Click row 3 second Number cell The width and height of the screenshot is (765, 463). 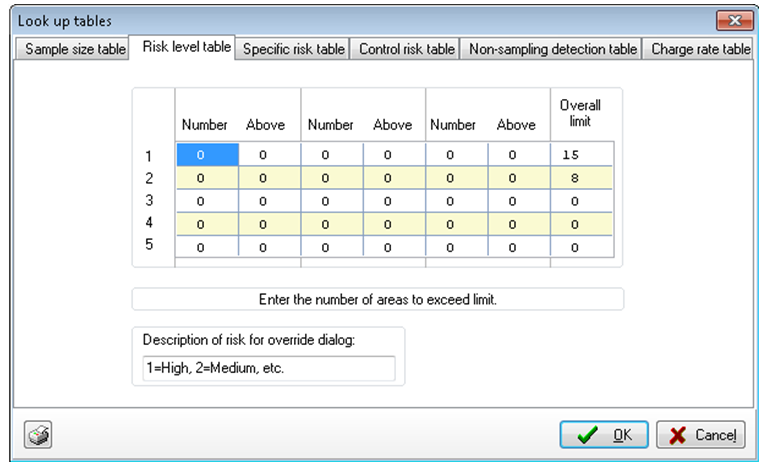point(332,201)
